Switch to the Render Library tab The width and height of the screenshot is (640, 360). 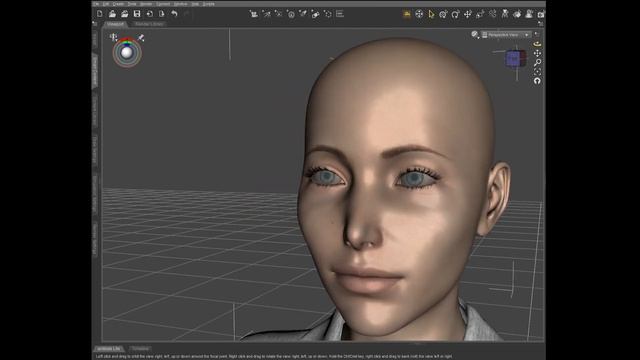coord(149,24)
